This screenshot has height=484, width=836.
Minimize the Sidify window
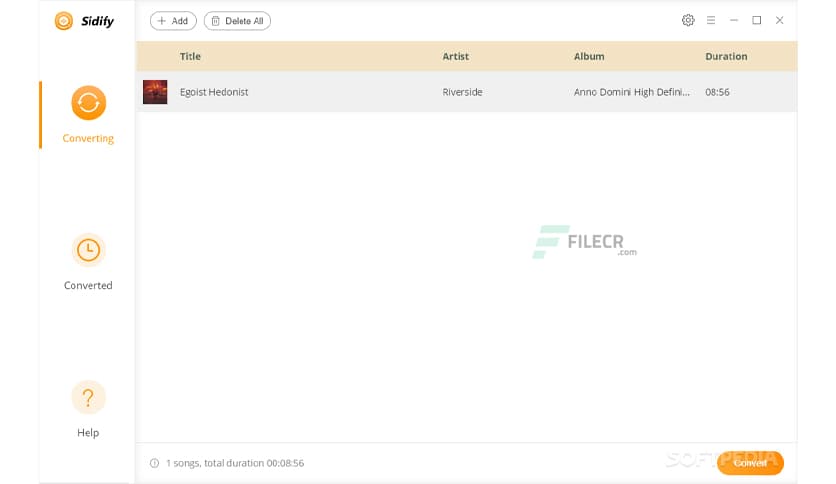pyautogui.click(x=734, y=20)
